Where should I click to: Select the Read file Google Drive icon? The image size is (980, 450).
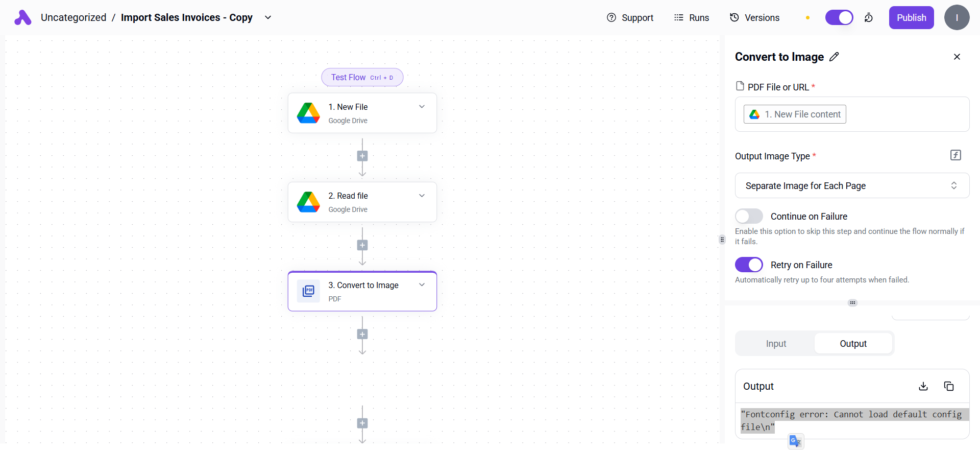point(308,202)
